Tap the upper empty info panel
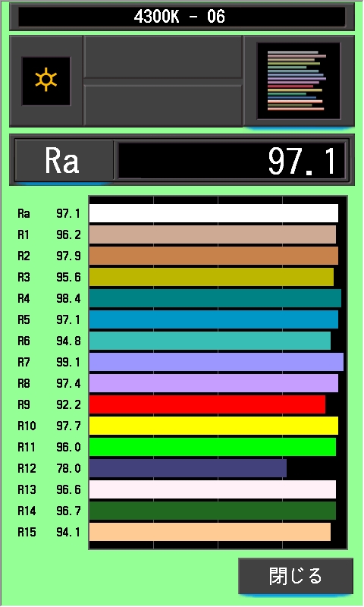 [x=163, y=58]
